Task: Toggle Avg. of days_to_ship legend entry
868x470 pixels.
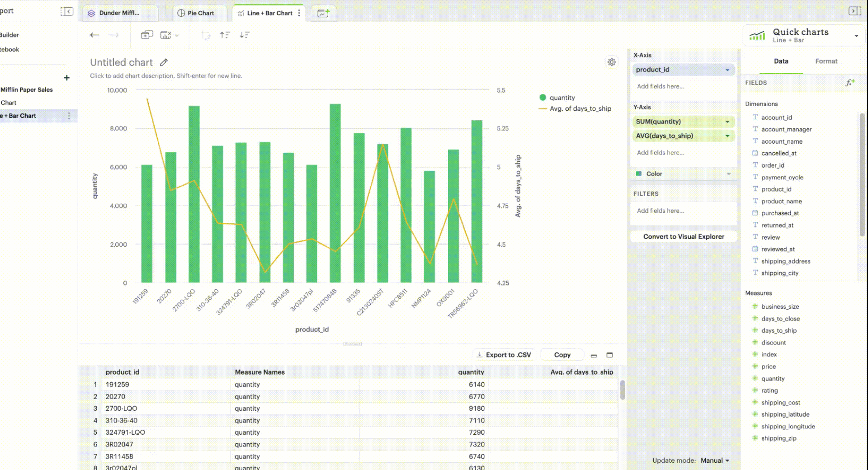Action: pyautogui.click(x=575, y=109)
